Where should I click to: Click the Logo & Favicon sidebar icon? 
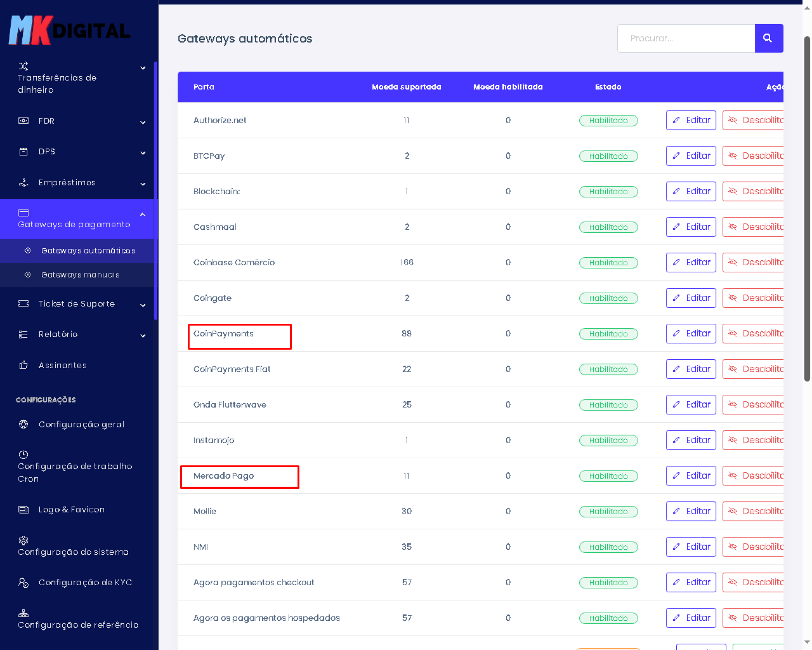[x=24, y=510]
